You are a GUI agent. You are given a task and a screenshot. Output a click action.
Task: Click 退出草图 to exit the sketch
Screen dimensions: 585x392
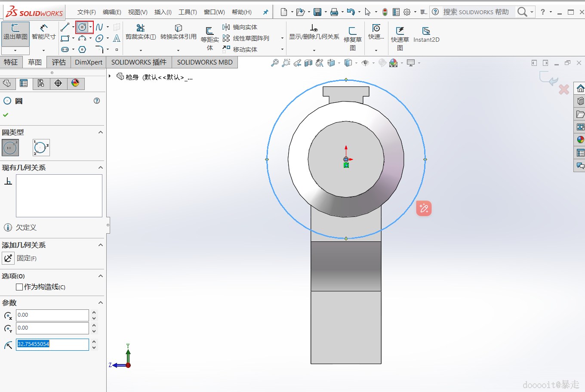(x=15, y=32)
